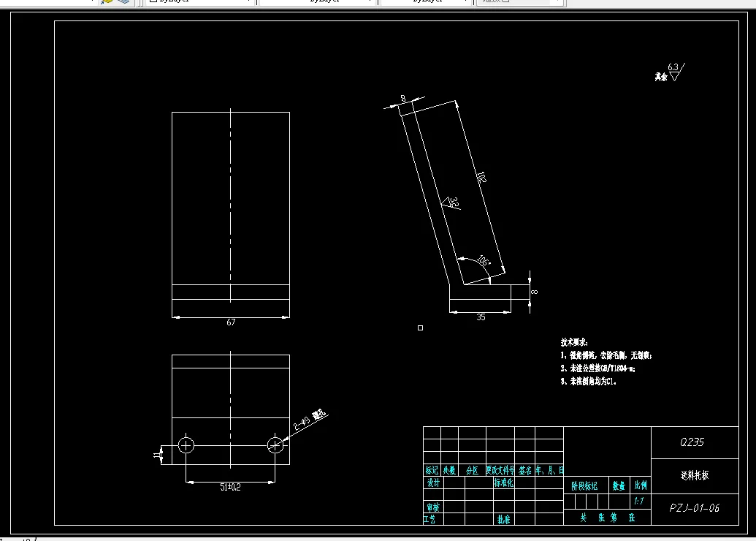Click the 签名 column header
The image size is (756, 541).
(x=525, y=470)
